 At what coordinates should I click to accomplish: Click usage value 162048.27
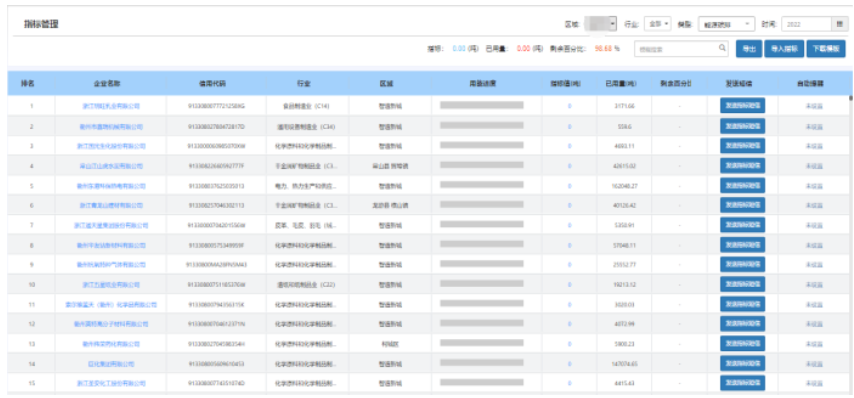[x=624, y=186]
